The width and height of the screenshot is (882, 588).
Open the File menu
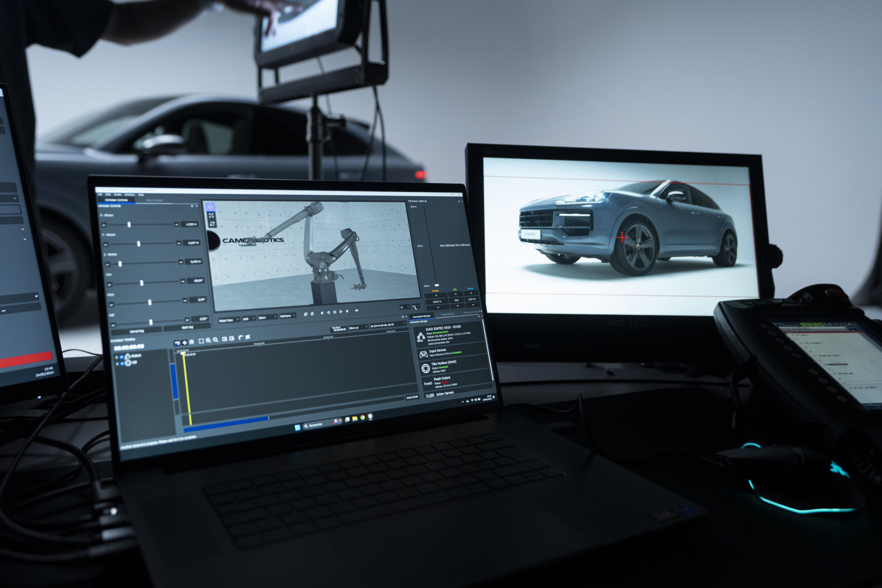pyautogui.click(x=100, y=195)
